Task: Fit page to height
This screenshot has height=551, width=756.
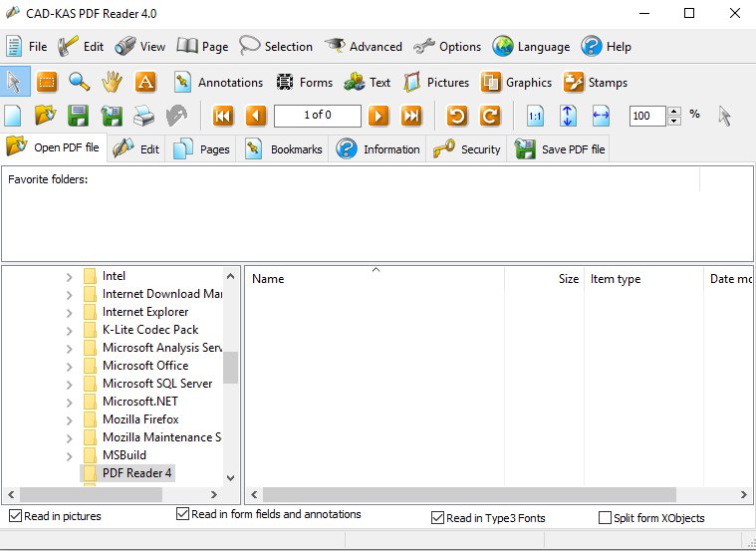Action: 568,116
